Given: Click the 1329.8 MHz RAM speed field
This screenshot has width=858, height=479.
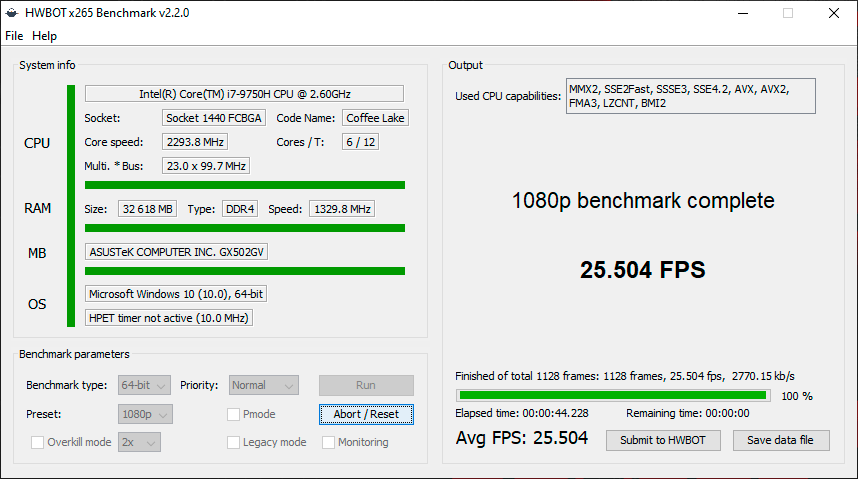Looking at the screenshot, I should [342, 209].
